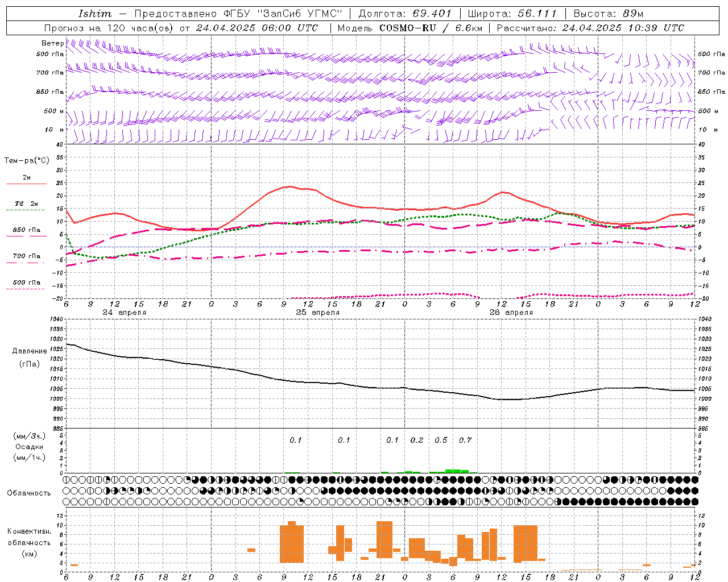Select the "Прогноз на 120 часа(ов)" forecast text
Screen dimensions: 728x582
[x=110, y=28]
